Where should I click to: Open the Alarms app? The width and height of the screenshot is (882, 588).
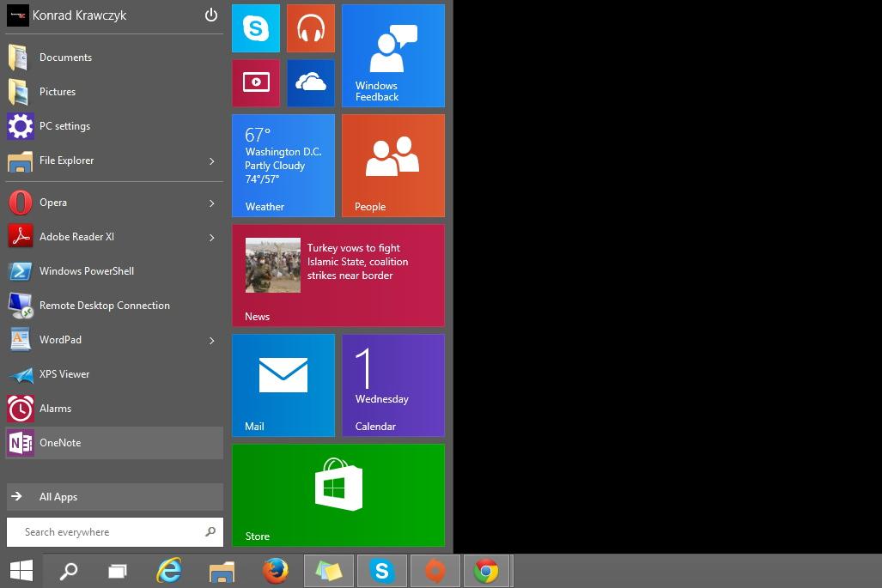click(114, 408)
